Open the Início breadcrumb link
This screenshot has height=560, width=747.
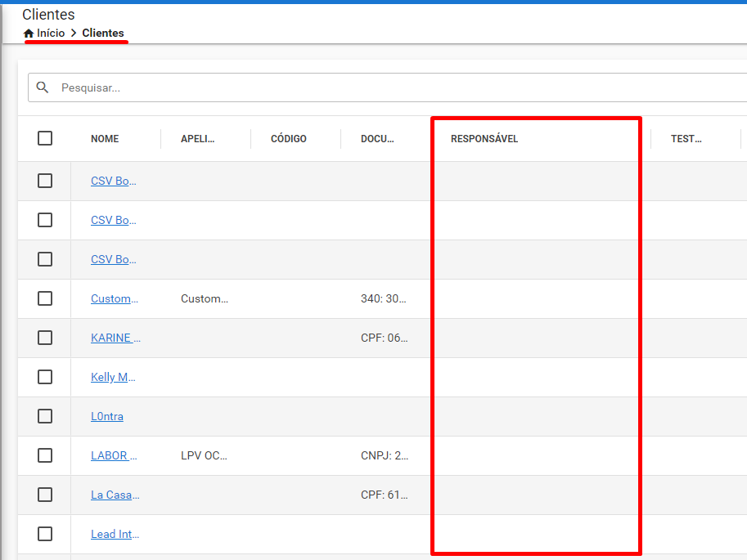(x=51, y=34)
